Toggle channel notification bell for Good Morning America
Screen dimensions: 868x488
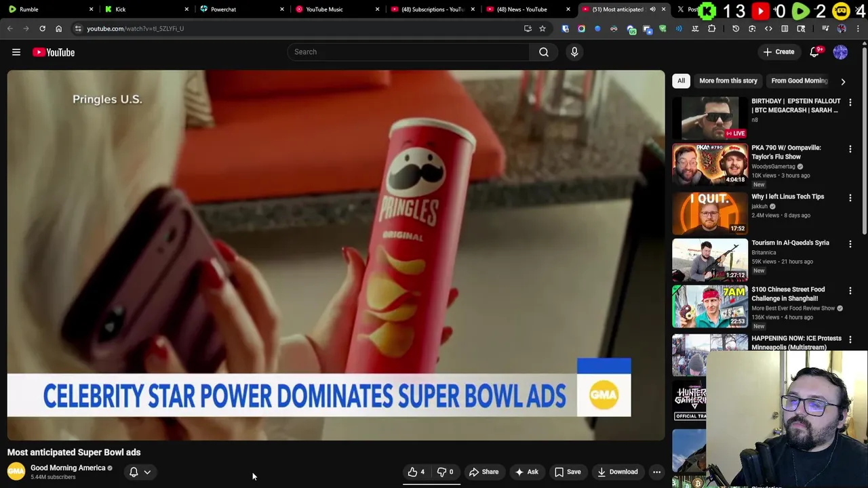tap(134, 472)
